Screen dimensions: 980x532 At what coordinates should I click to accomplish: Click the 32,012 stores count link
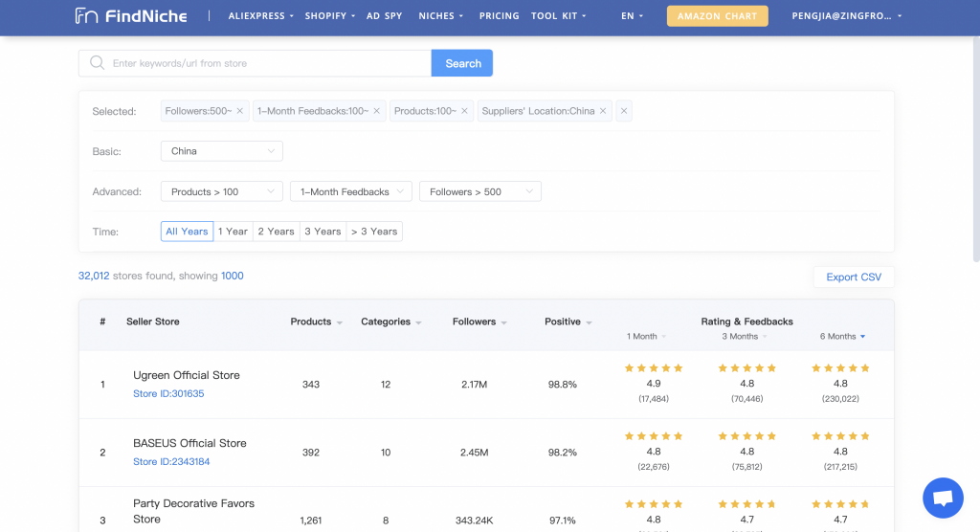click(x=94, y=276)
